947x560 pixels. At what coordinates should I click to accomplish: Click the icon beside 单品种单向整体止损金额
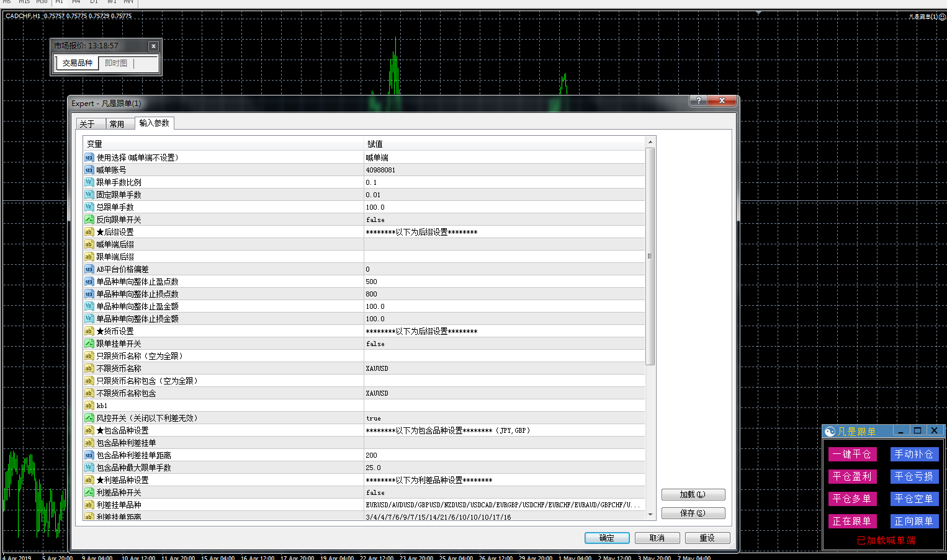(89, 319)
